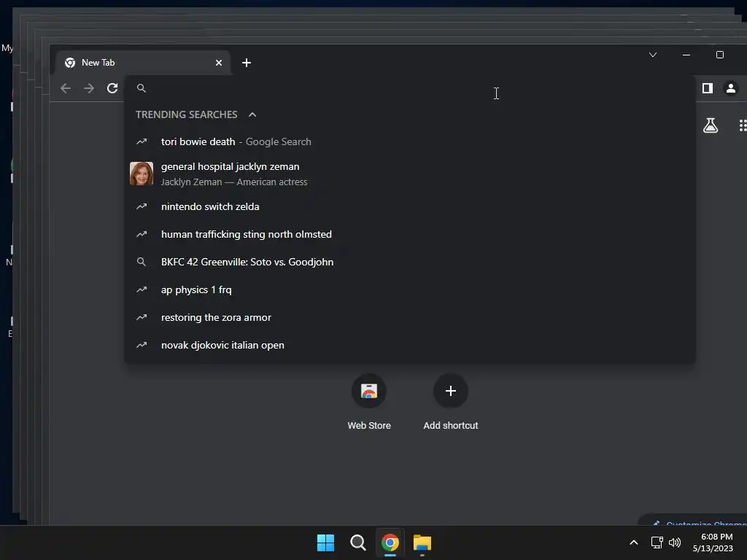747x560 pixels.
Task: Open the Web Store shortcut
Action: tap(369, 402)
